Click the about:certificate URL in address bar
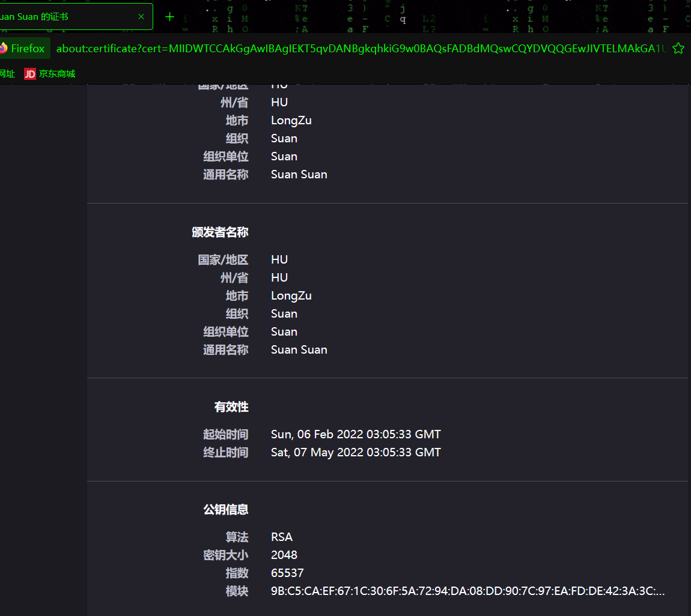 coord(361,49)
